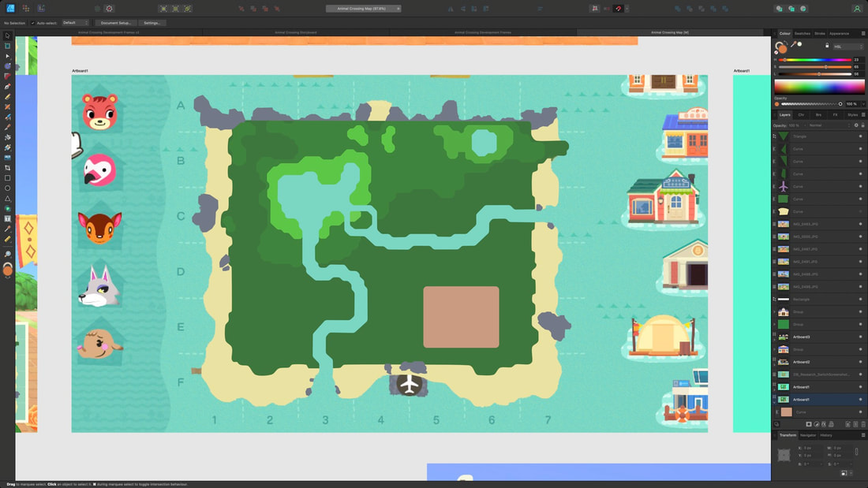Hide the Triangle layer
Image resolution: width=868 pixels, height=488 pixels.
click(860, 136)
